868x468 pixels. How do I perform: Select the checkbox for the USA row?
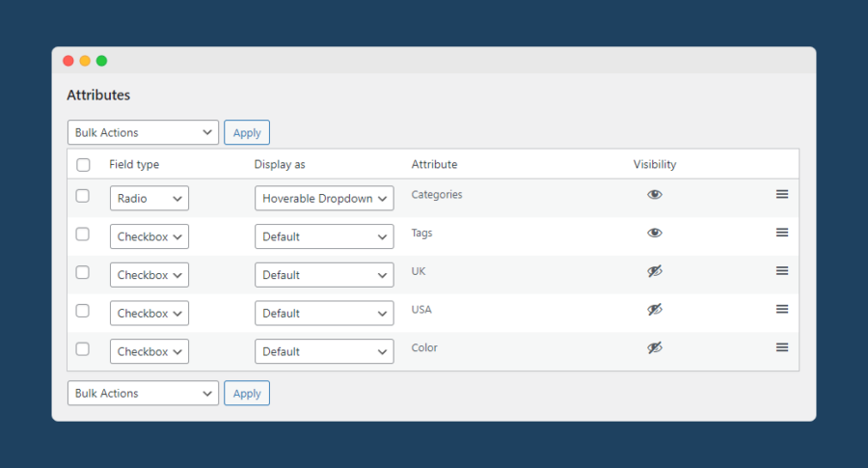pos(83,311)
